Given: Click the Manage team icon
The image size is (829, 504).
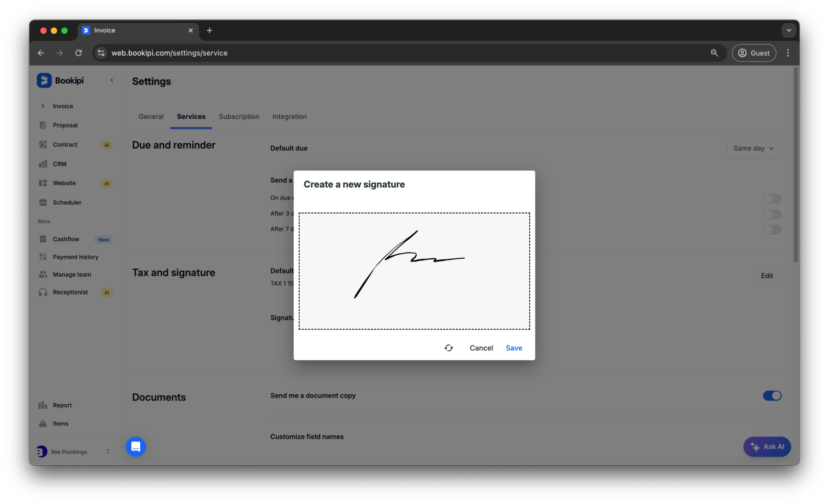Looking at the screenshot, I should pos(43,275).
